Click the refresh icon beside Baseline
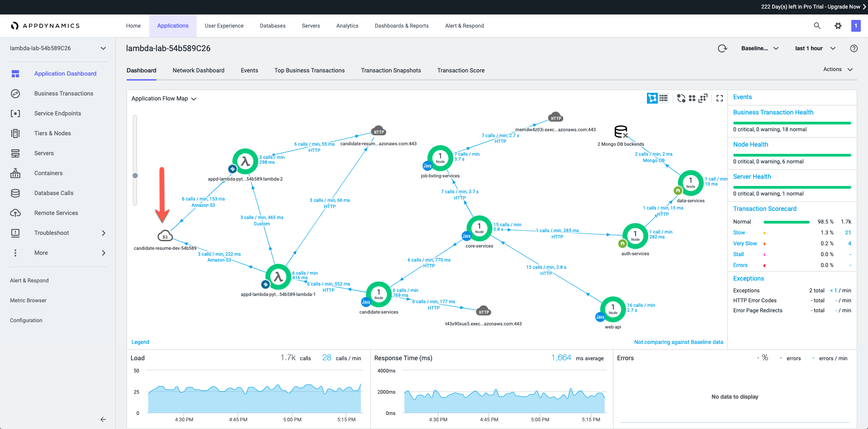The height and width of the screenshot is (429, 868). [722, 48]
